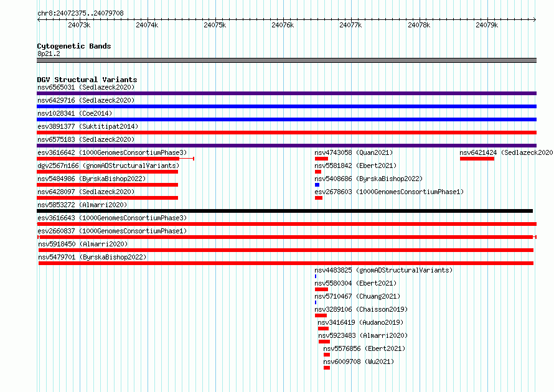Image resolution: width=554 pixels, height=392 pixels.
Task: Click the red bar under nsv5479701
Action: pos(286,263)
